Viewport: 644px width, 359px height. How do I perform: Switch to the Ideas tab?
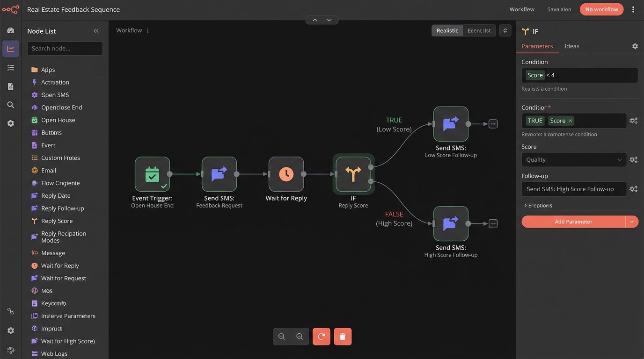[x=571, y=46]
